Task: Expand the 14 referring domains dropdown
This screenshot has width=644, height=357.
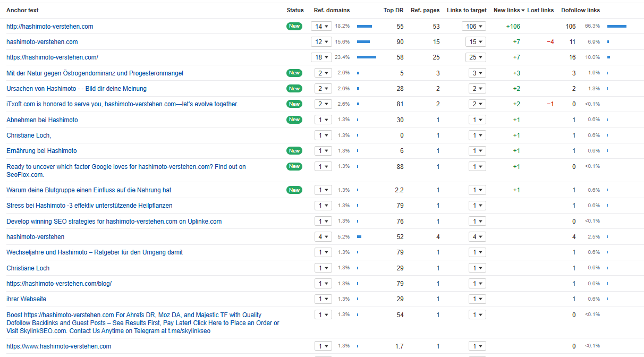Action: point(321,26)
